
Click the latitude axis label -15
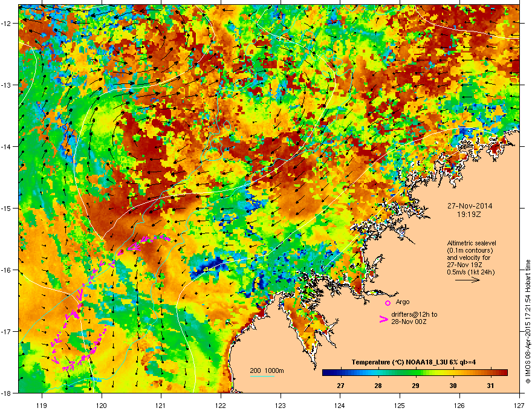(7, 208)
